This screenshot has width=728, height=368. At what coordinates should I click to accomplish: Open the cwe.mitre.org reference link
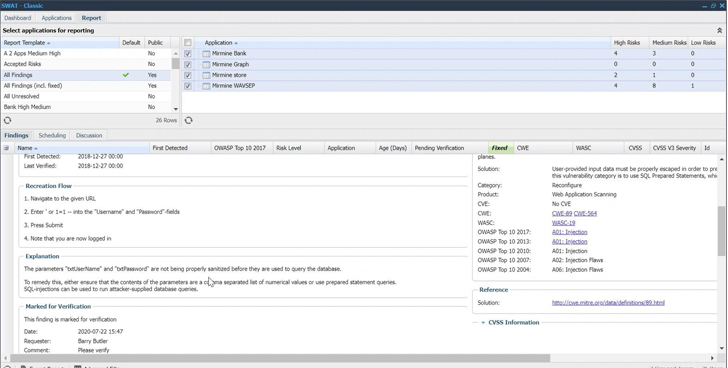coord(608,303)
